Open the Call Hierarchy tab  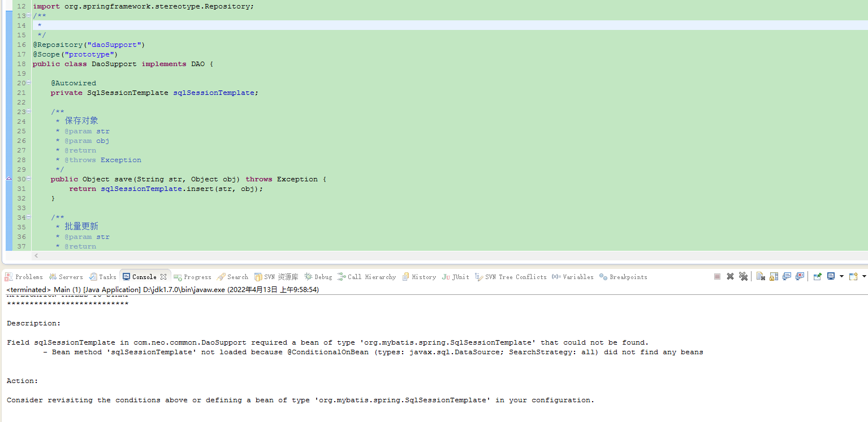[x=367, y=277]
